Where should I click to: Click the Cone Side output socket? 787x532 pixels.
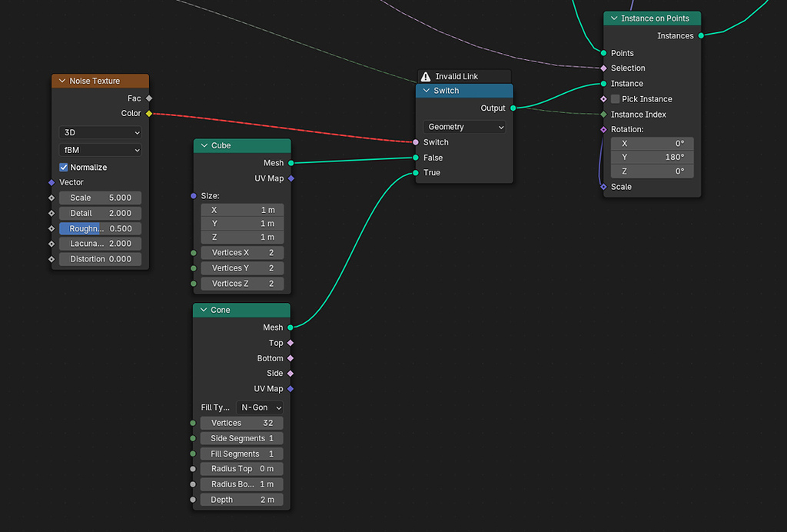pyautogui.click(x=291, y=374)
